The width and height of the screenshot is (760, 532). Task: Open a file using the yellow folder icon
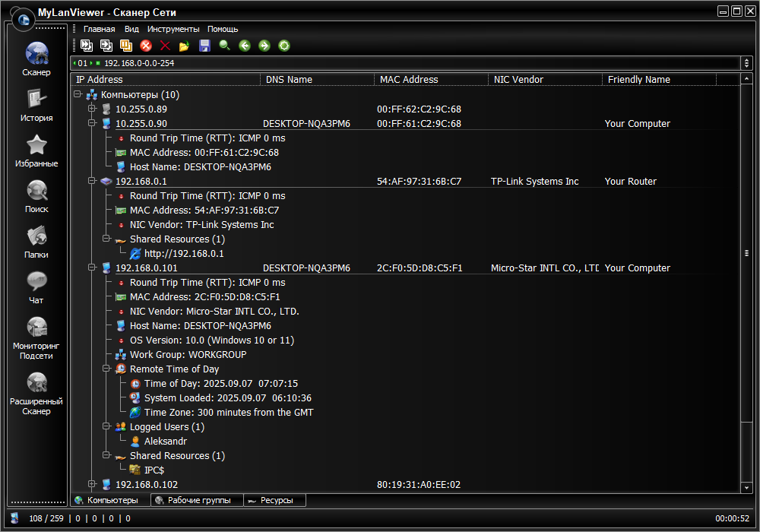click(x=184, y=46)
